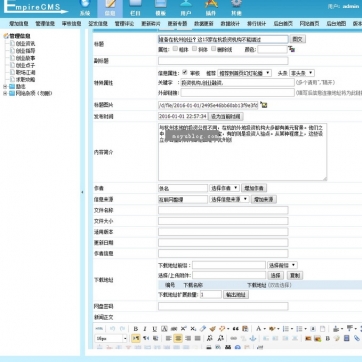
Task: Click the 颜色 title color field
Action: [x=272, y=49]
